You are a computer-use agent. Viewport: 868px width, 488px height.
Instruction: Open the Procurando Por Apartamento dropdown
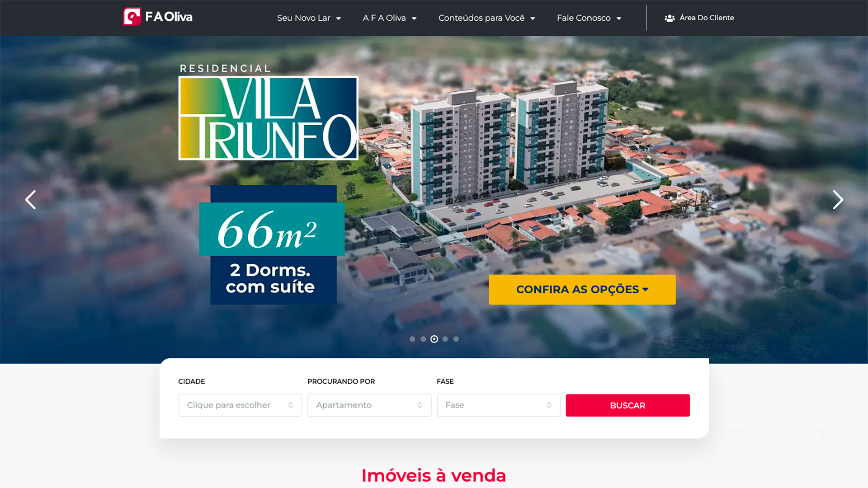click(x=369, y=405)
